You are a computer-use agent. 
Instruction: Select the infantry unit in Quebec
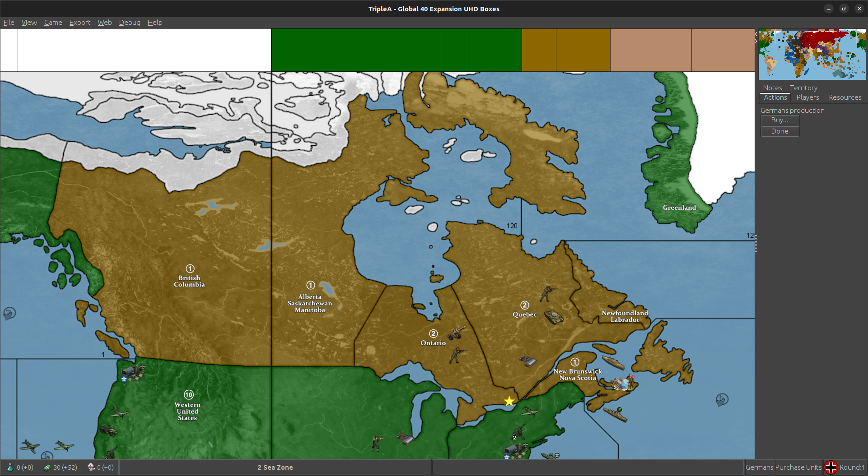(548, 293)
